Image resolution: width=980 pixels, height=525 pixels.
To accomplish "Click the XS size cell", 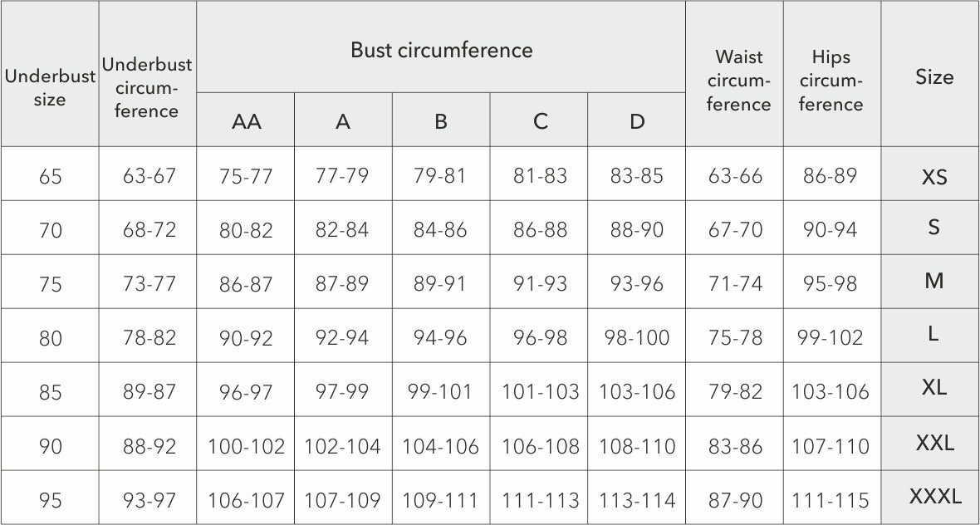I will coord(933,177).
